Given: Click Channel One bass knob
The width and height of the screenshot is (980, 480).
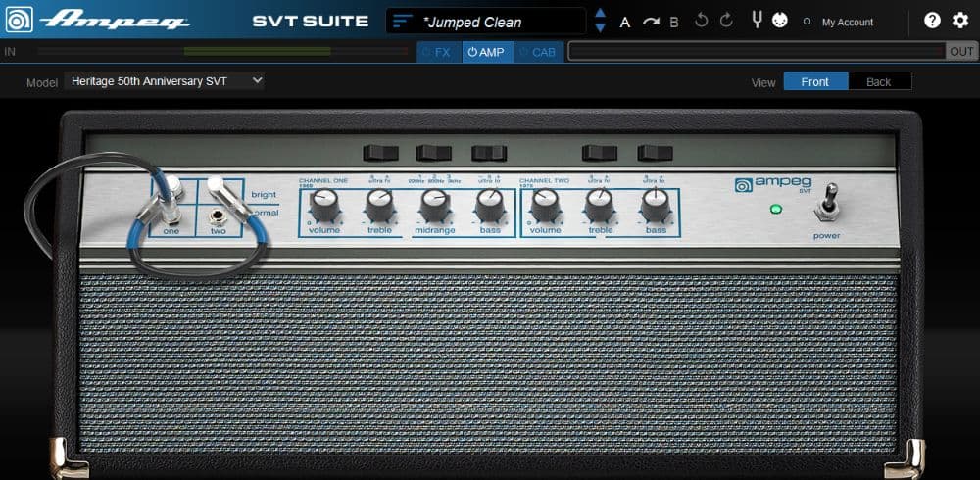Looking at the screenshot, I should click(x=490, y=205).
